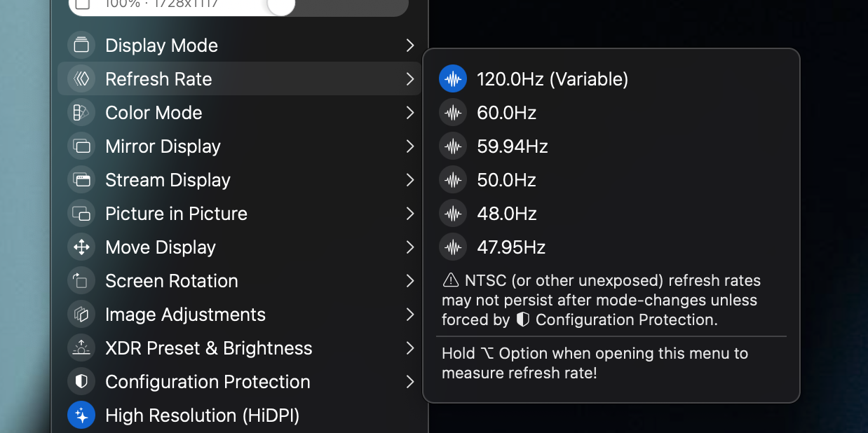Click the Move Display crosshair icon
This screenshot has width=868, height=433.
[x=81, y=247]
